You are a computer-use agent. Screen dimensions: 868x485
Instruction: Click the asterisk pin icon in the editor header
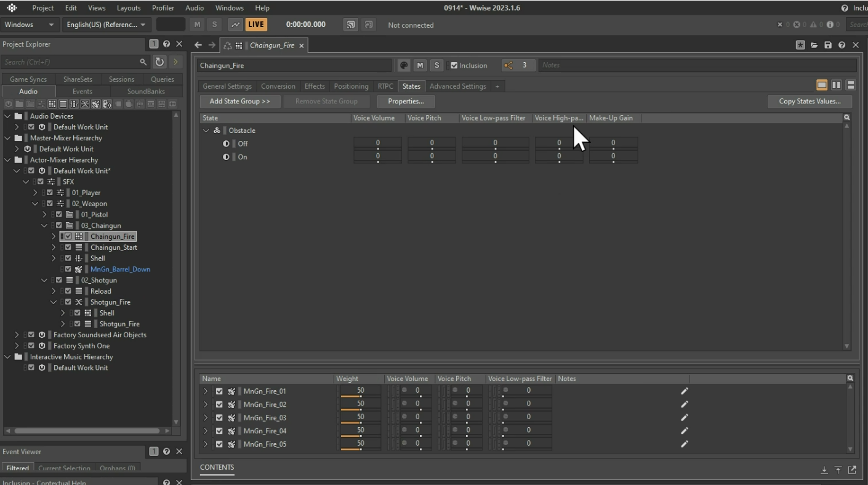(800, 45)
